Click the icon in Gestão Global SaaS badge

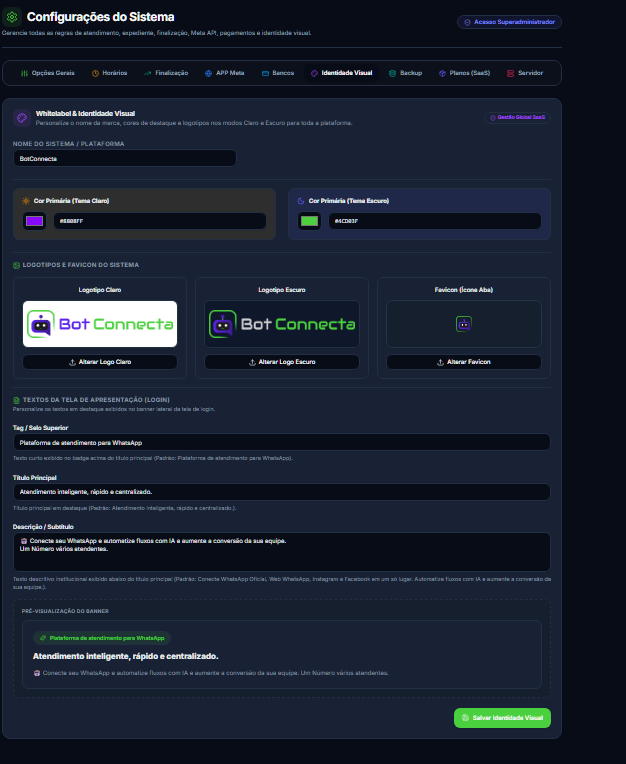(493, 117)
